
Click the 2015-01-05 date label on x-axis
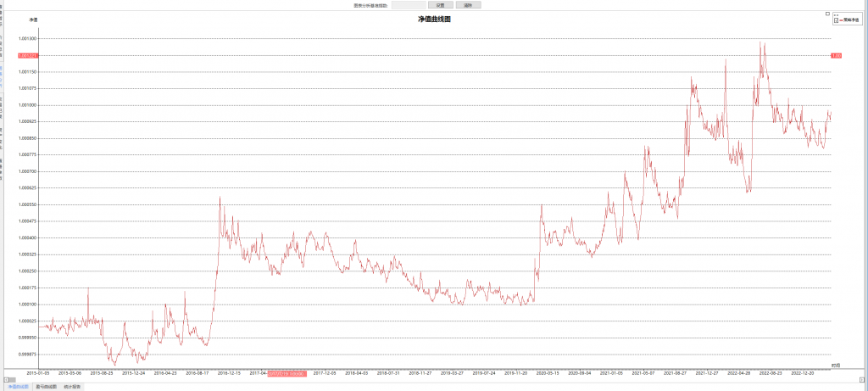click(x=38, y=371)
